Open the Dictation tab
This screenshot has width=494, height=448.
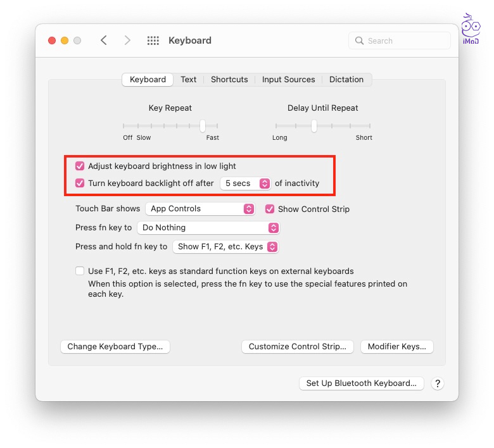pos(346,80)
